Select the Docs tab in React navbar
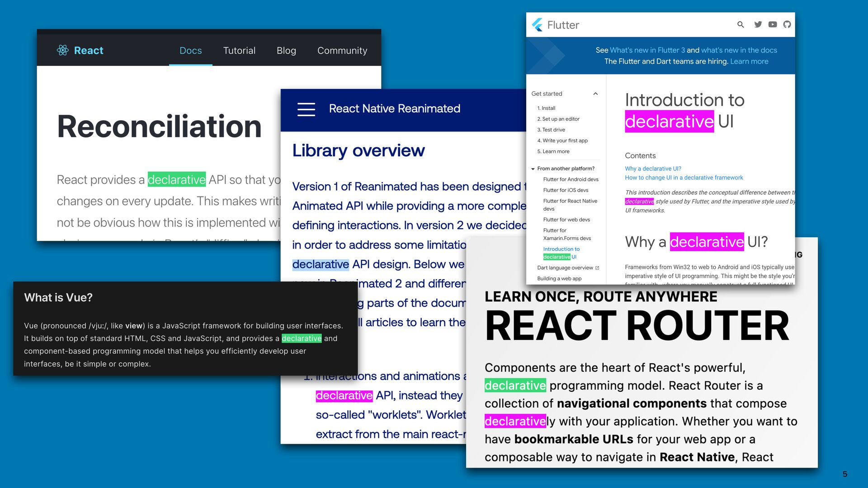Screen dimensions: 868x488 [x=191, y=51]
